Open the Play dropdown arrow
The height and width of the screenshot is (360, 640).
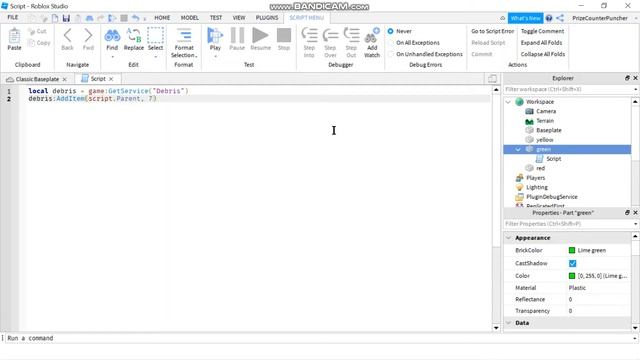(215, 57)
